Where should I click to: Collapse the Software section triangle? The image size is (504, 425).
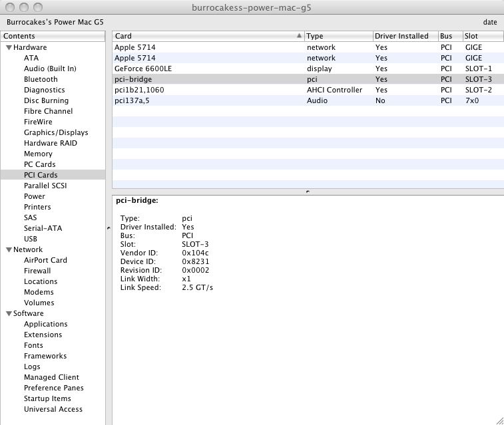[9, 314]
